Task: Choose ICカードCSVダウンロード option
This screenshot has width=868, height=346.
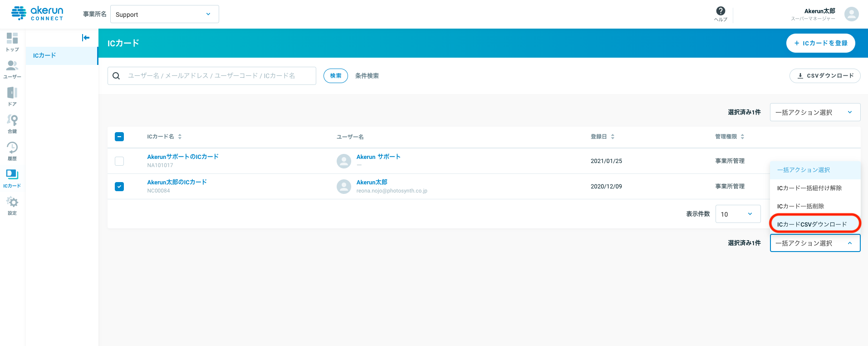Action: [815, 224]
